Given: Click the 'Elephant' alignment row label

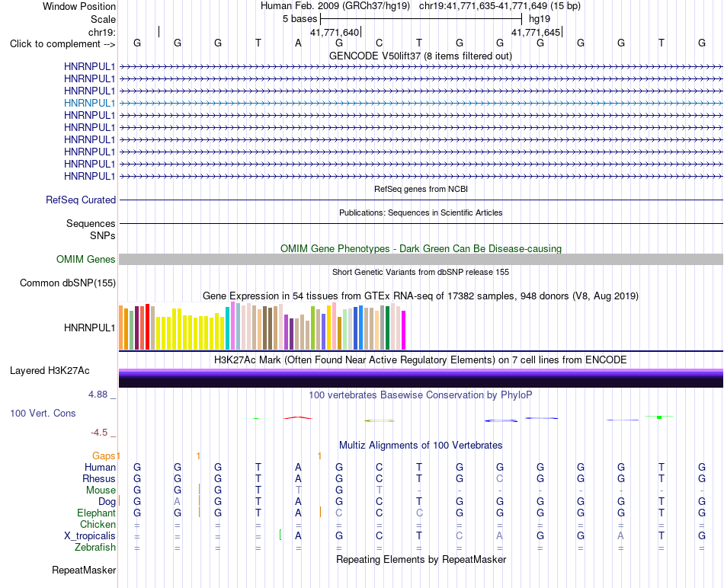Looking at the screenshot, I should (x=97, y=513).
